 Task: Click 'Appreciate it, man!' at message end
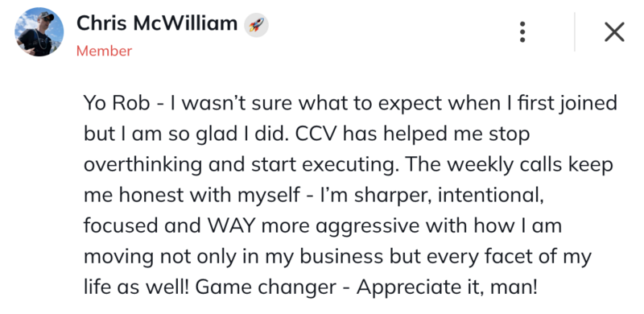(x=447, y=287)
